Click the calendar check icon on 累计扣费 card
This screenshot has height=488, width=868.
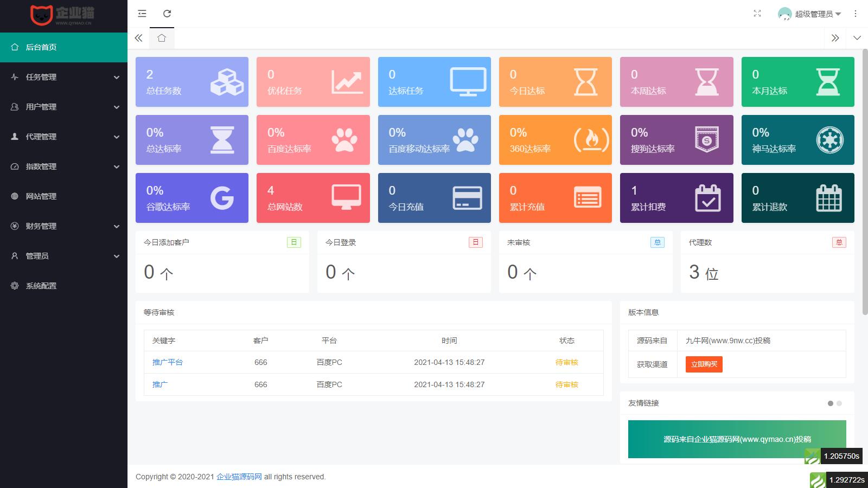point(707,198)
